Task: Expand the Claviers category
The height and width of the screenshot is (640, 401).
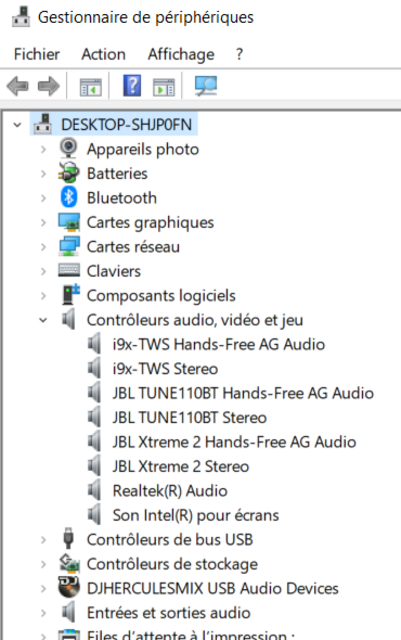Action: [x=43, y=271]
